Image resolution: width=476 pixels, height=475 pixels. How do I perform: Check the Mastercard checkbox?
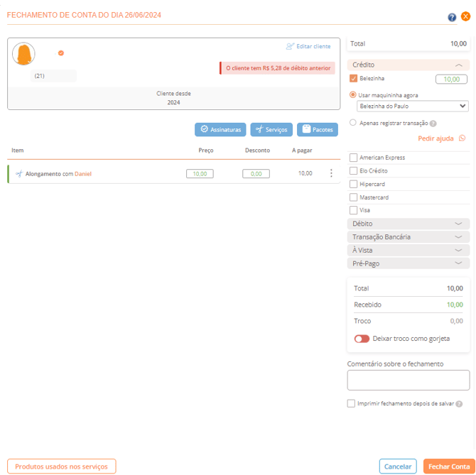(x=353, y=197)
